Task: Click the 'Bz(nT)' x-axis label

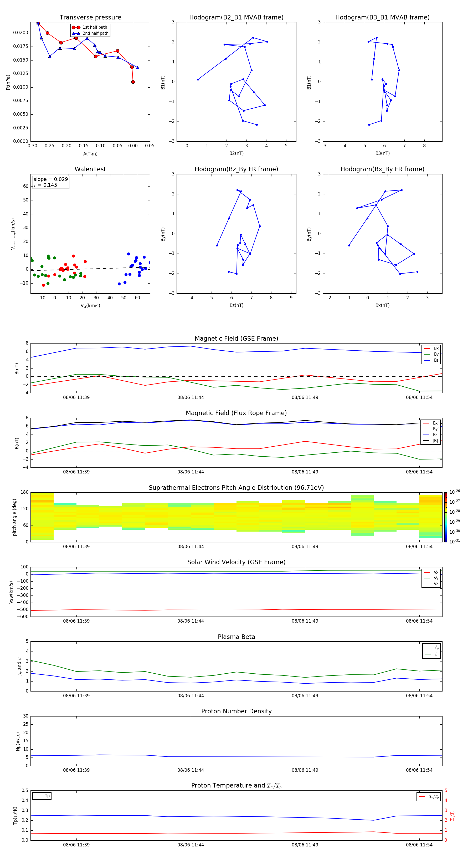Action: [x=236, y=305]
